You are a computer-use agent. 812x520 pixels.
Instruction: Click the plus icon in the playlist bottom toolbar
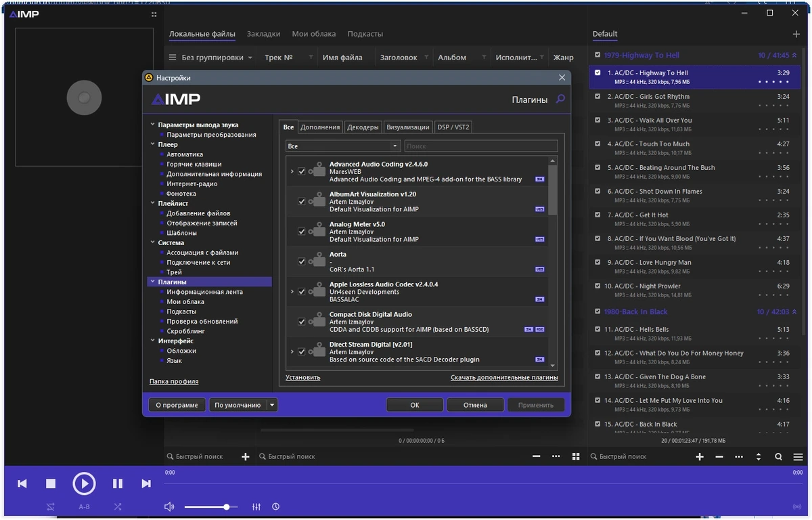pyautogui.click(x=700, y=456)
